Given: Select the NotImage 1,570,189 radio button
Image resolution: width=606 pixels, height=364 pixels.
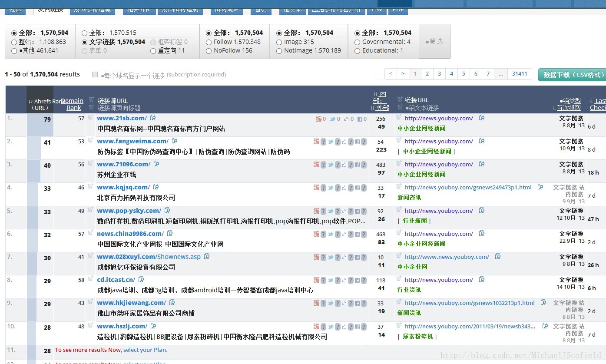Looking at the screenshot, I should click(x=279, y=51).
